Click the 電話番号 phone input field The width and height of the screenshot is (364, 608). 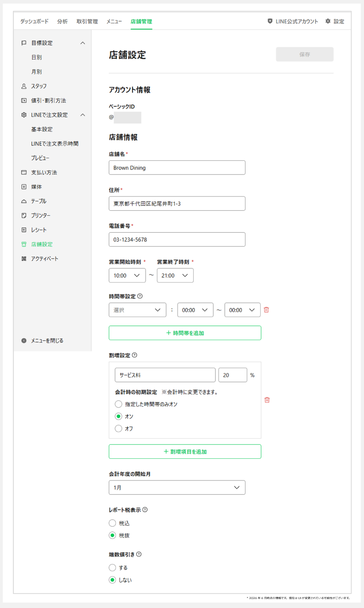tap(177, 239)
